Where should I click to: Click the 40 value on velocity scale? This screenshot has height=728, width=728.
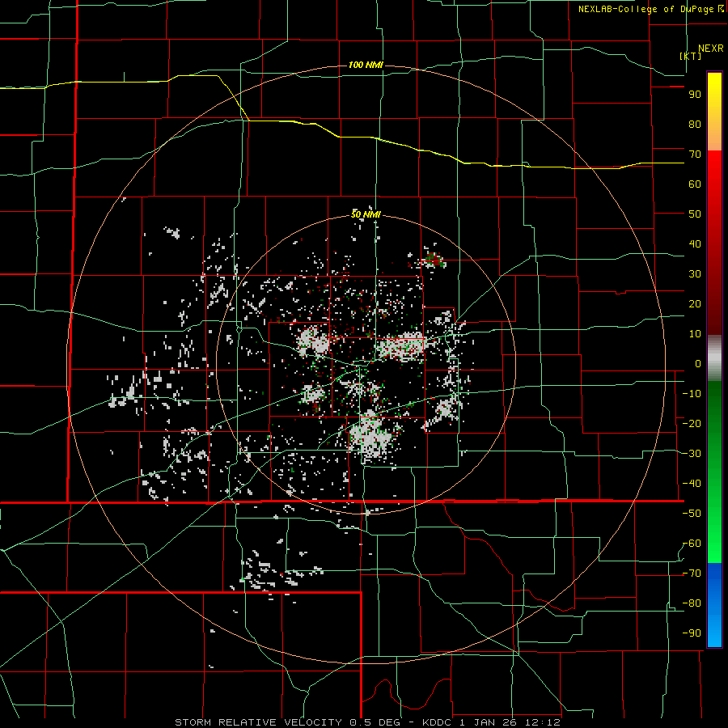pyautogui.click(x=695, y=244)
